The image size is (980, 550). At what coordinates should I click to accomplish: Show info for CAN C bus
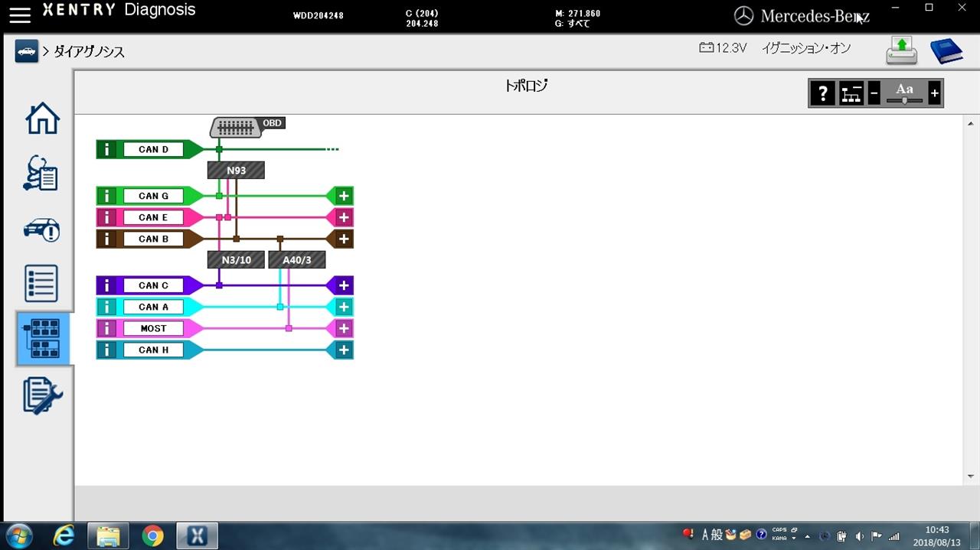click(x=106, y=285)
